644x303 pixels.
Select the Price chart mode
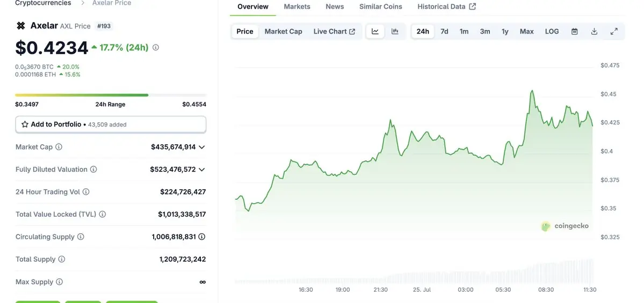coord(245,32)
